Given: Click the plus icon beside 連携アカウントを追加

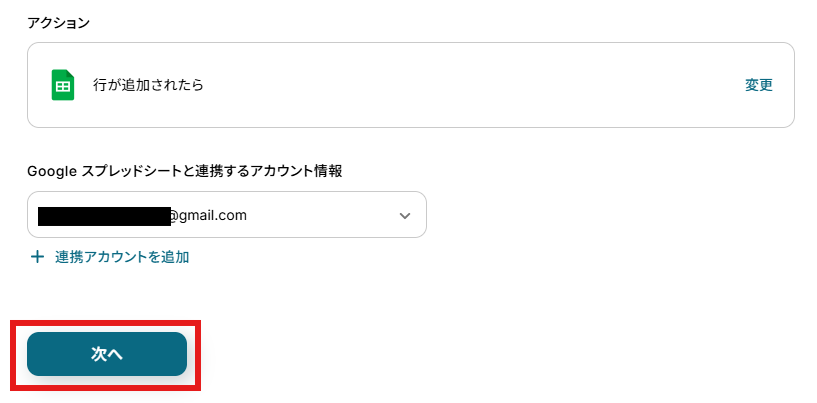Looking at the screenshot, I should [38, 257].
